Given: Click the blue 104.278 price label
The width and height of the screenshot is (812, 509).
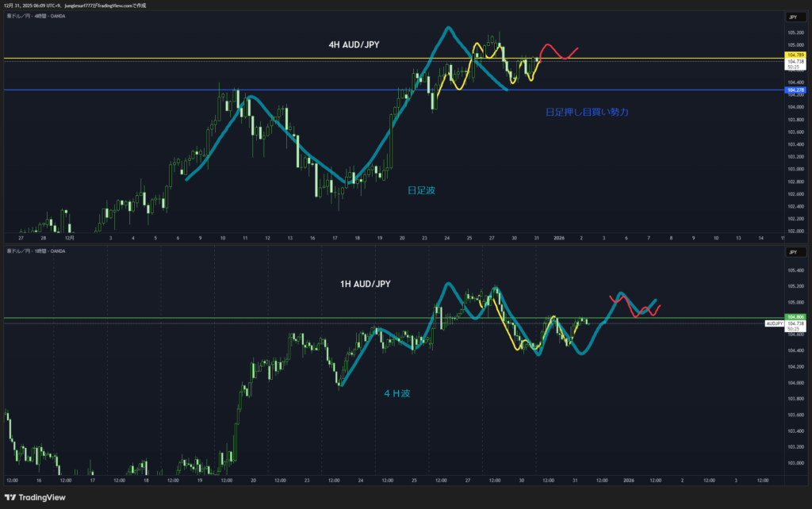Looking at the screenshot, I should (x=795, y=90).
